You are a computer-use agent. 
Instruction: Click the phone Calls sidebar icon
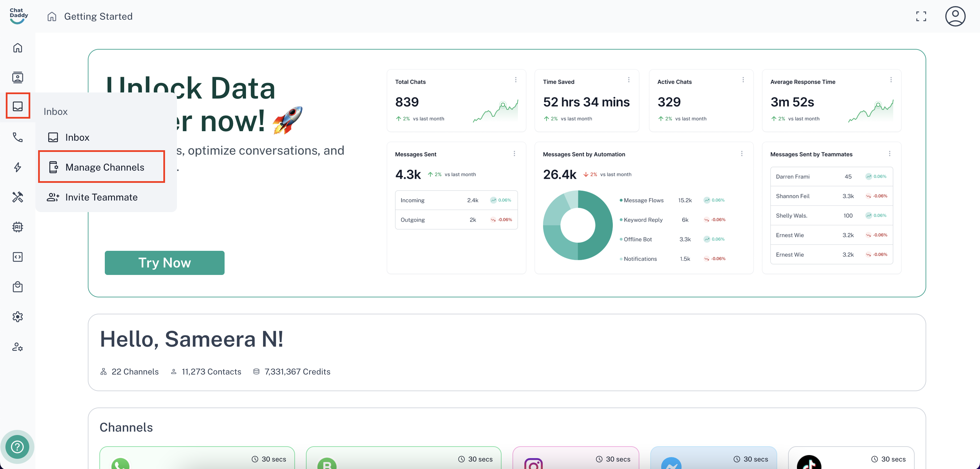[x=17, y=137]
